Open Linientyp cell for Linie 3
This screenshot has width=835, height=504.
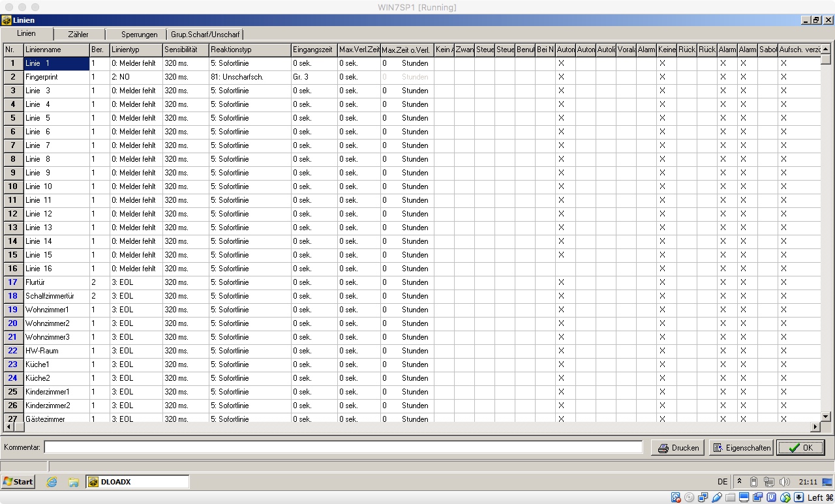point(136,91)
